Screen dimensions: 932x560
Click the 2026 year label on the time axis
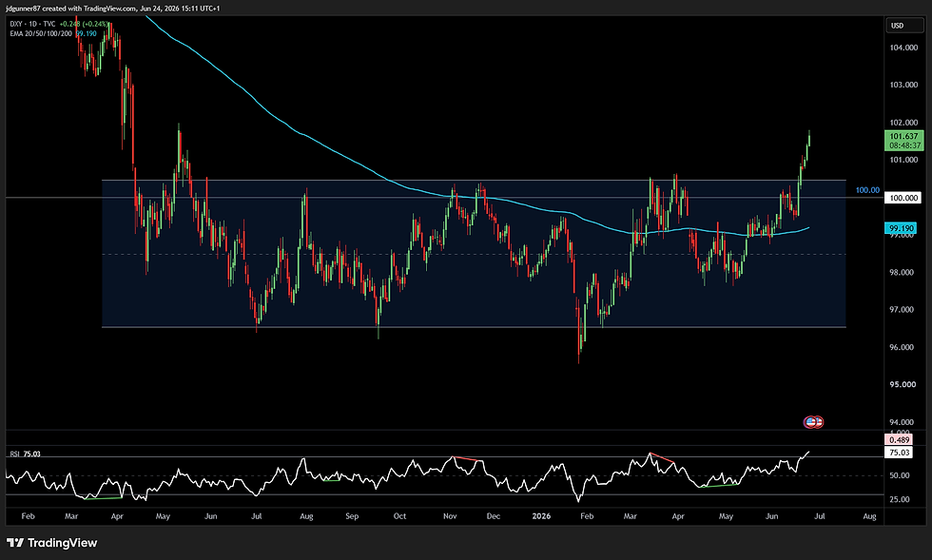(541, 516)
